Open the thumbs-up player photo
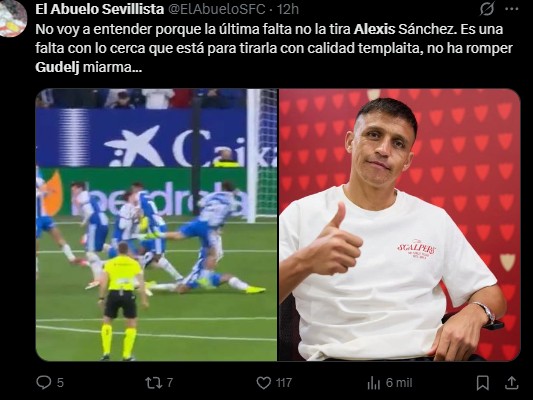 399,225
